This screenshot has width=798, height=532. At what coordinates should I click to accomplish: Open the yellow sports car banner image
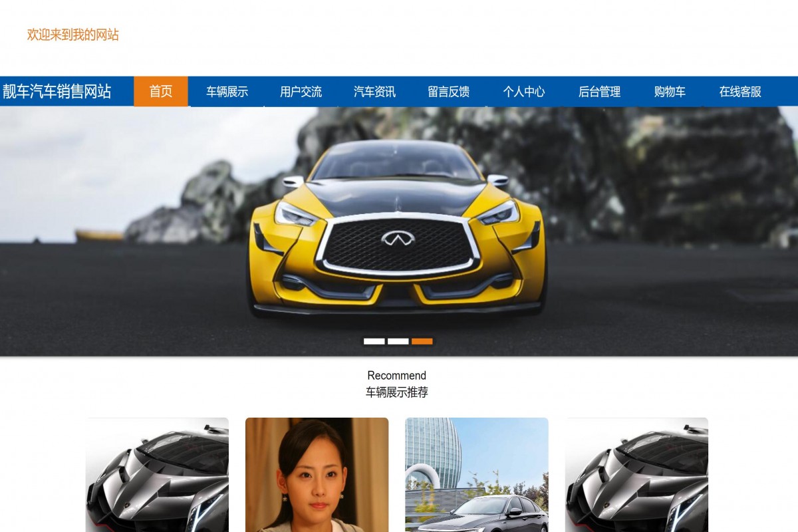(x=399, y=226)
